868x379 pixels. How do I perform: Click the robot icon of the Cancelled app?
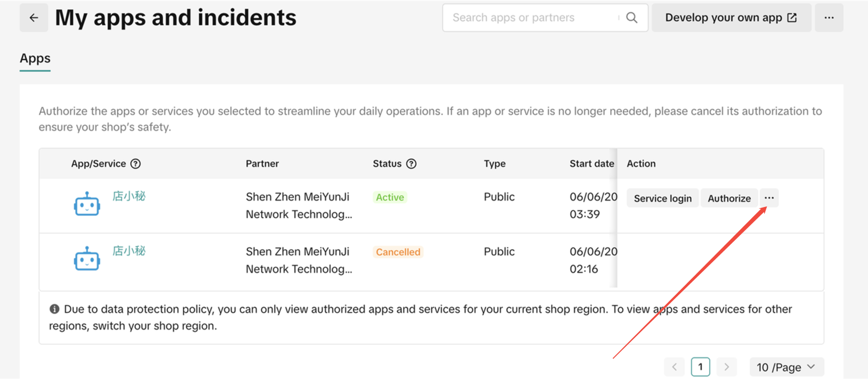pos(87,259)
